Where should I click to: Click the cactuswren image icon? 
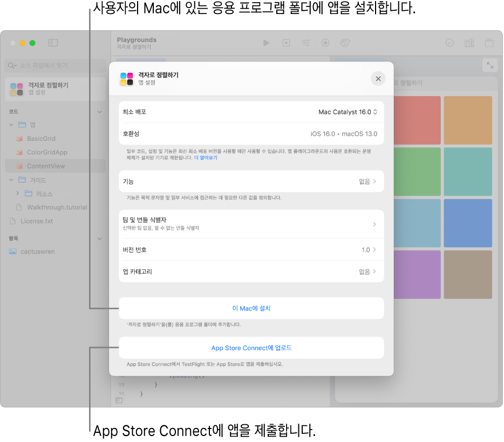click(x=13, y=251)
